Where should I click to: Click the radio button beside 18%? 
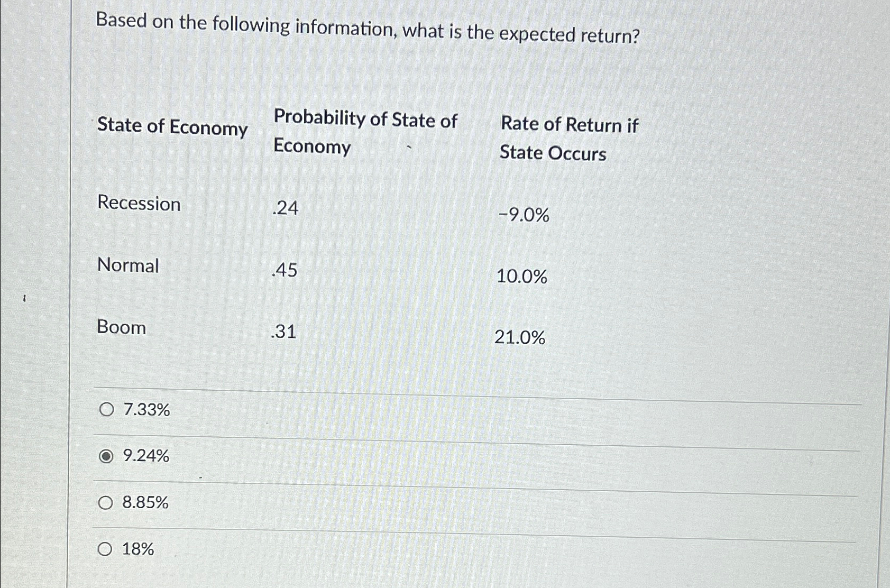click(x=106, y=550)
